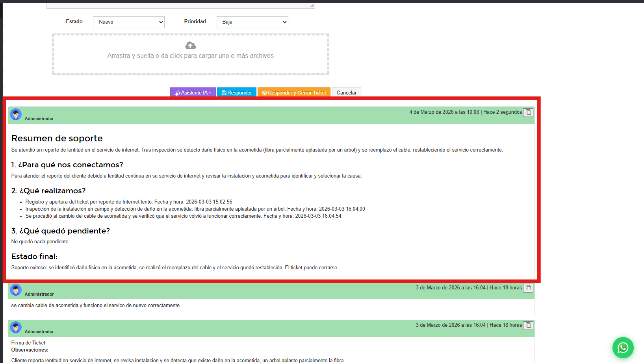Click Responder y Cerrar Ticket
644x363 pixels.
point(294,93)
